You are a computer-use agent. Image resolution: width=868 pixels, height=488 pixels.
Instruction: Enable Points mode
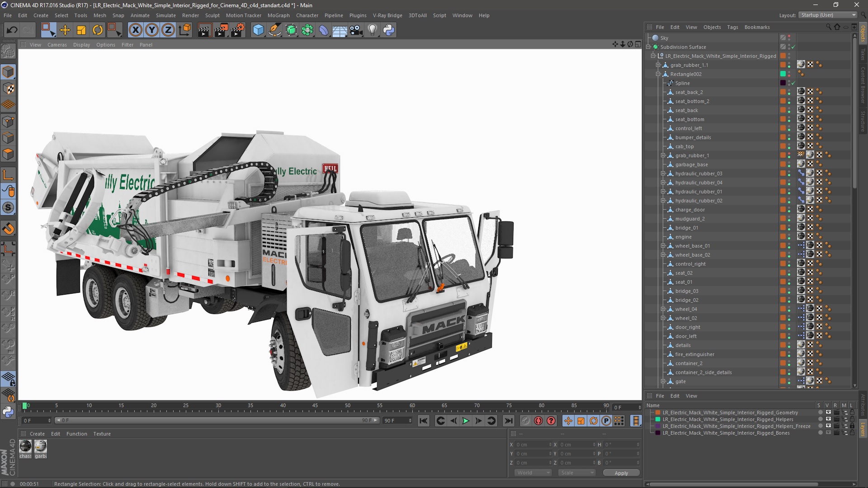point(8,122)
